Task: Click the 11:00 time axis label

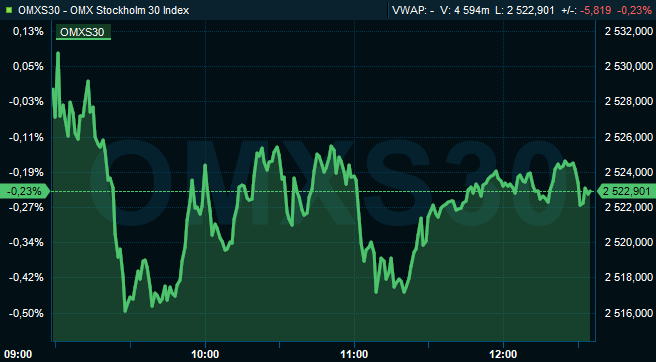Action: point(354,354)
